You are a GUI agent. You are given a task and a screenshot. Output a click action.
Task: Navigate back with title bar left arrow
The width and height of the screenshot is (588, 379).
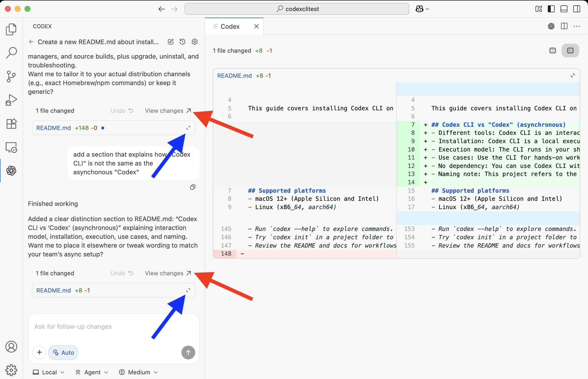(161, 9)
